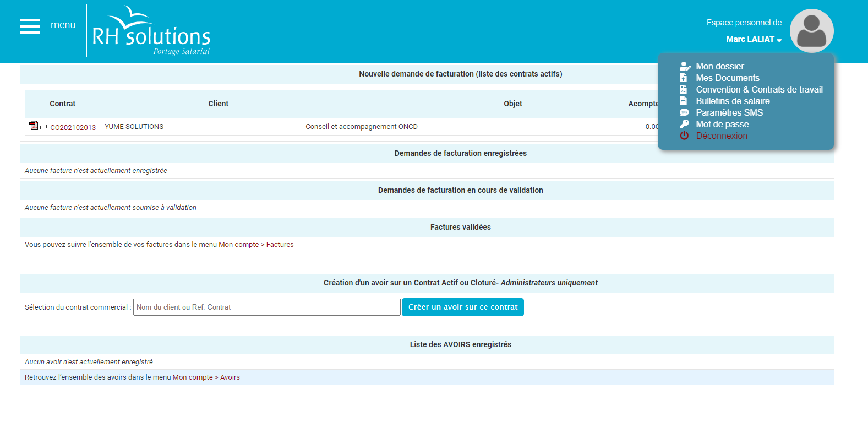Open Convention & Contrats de travail
This screenshot has height=443, width=868.
pyautogui.click(x=760, y=89)
